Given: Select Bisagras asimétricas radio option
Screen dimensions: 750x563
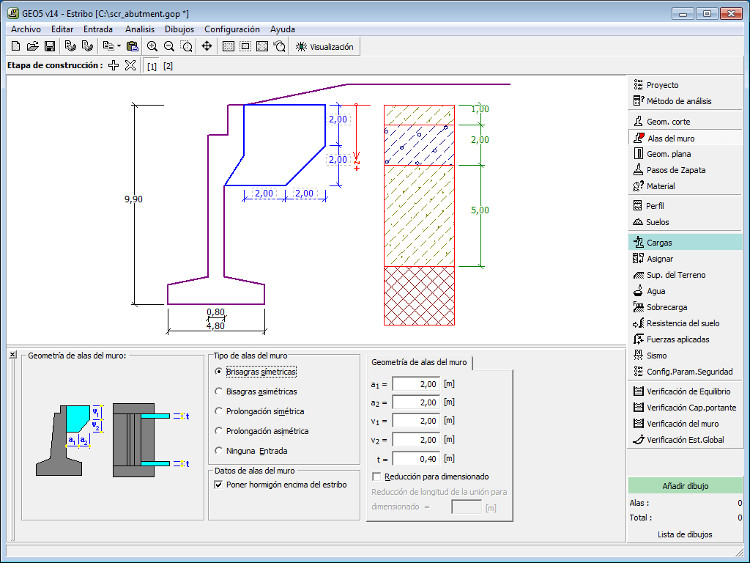Looking at the screenshot, I should pyautogui.click(x=219, y=391).
